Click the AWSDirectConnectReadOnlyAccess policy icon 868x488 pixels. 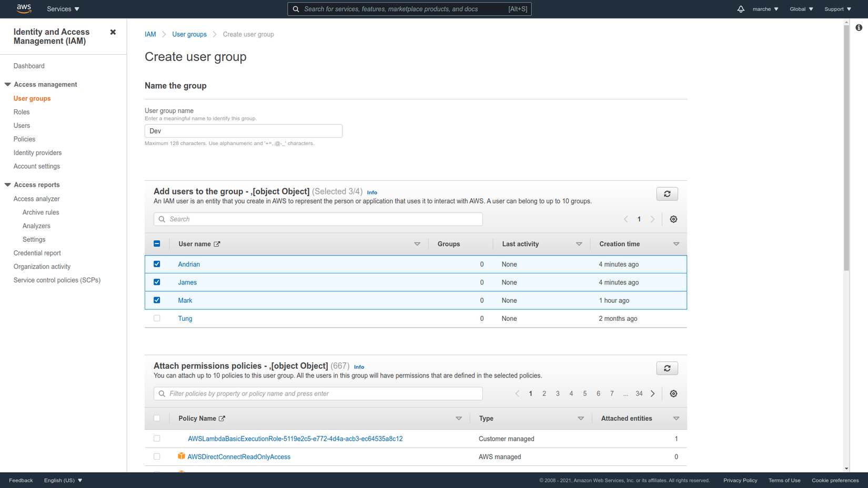point(181,456)
